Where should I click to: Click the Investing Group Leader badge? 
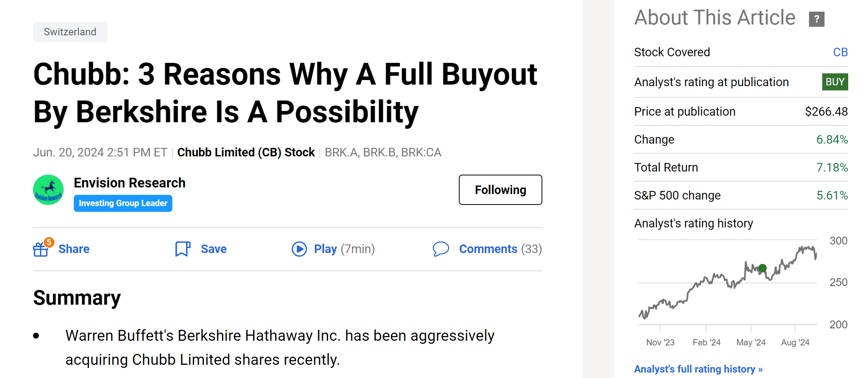point(123,203)
